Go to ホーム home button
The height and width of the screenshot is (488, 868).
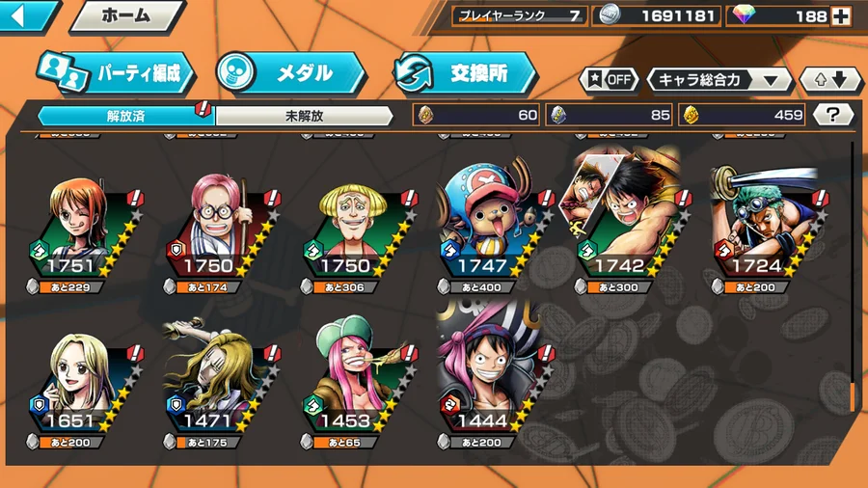click(x=126, y=16)
